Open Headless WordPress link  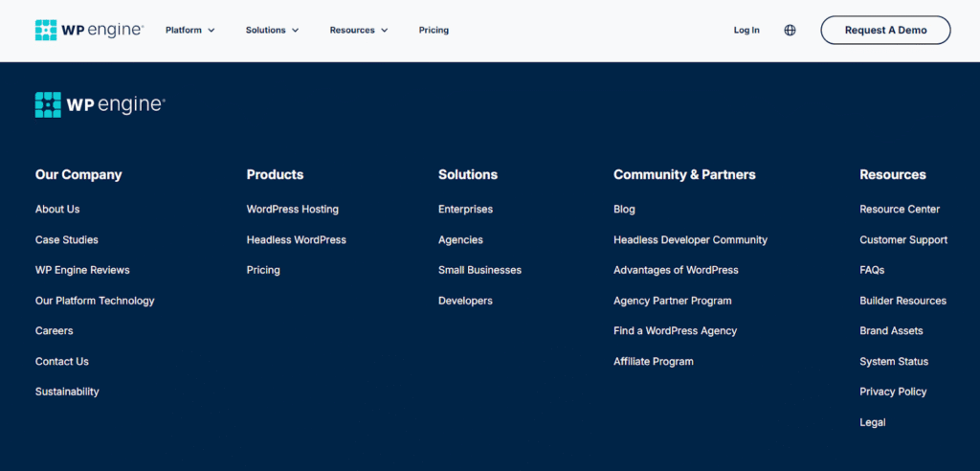click(296, 240)
